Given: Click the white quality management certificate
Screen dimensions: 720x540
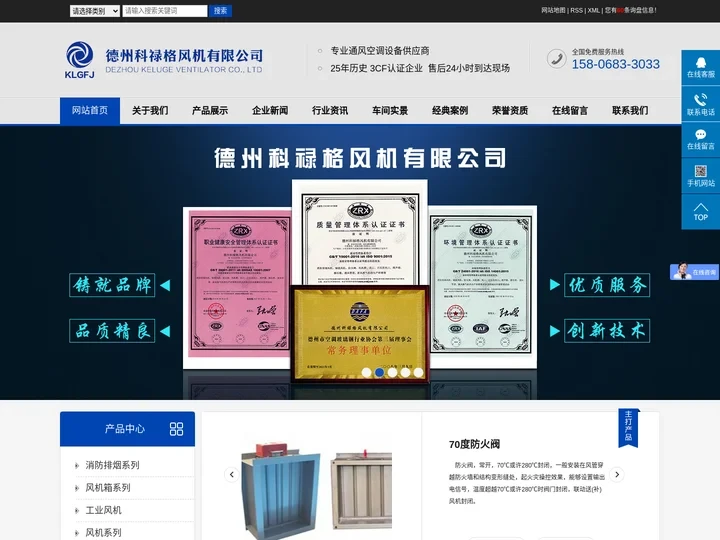Looking at the screenshot, I should click(x=360, y=232).
